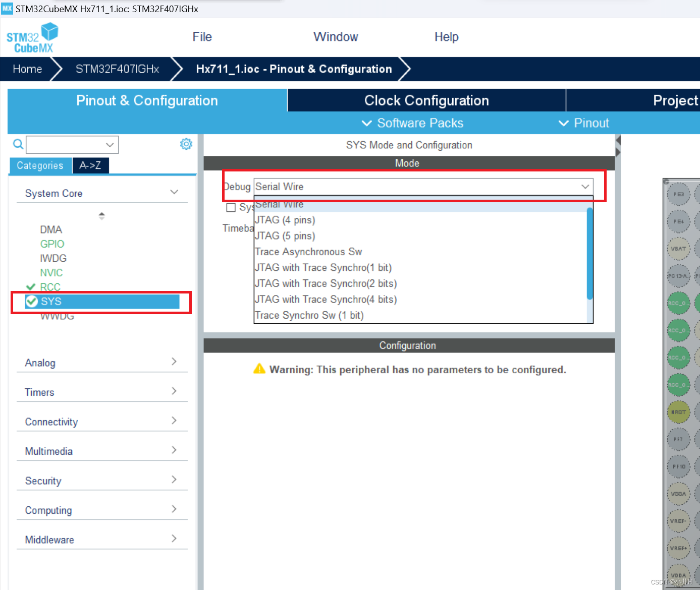This screenshot has height=590, width=700.
Task: Expand the Middleware category
Action: tap(102, 540)
